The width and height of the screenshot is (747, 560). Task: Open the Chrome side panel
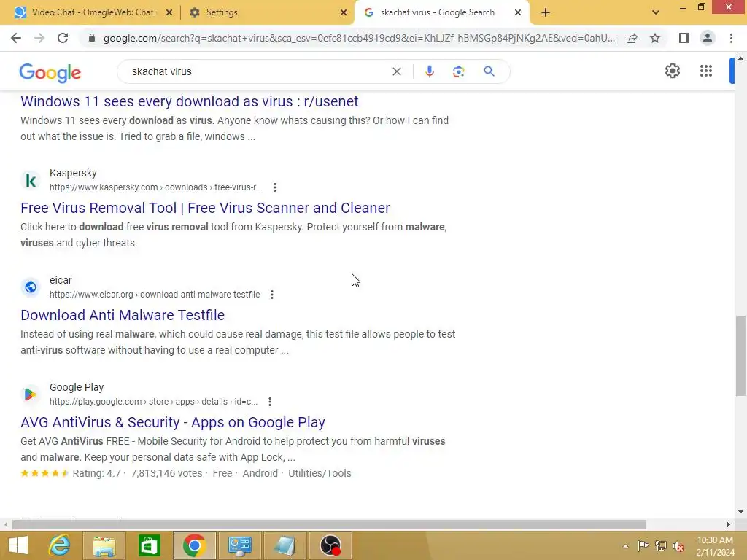coord(684,38)
